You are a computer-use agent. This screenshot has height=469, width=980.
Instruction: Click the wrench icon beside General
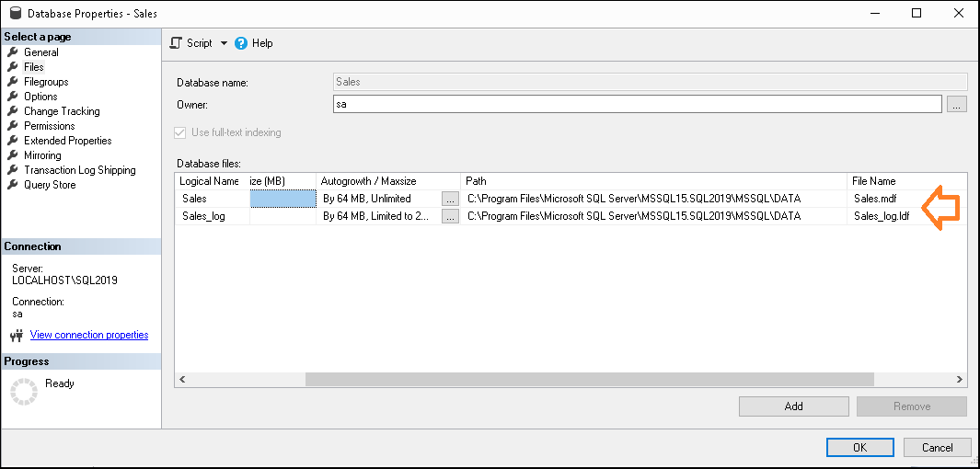[x=13, y=51]
